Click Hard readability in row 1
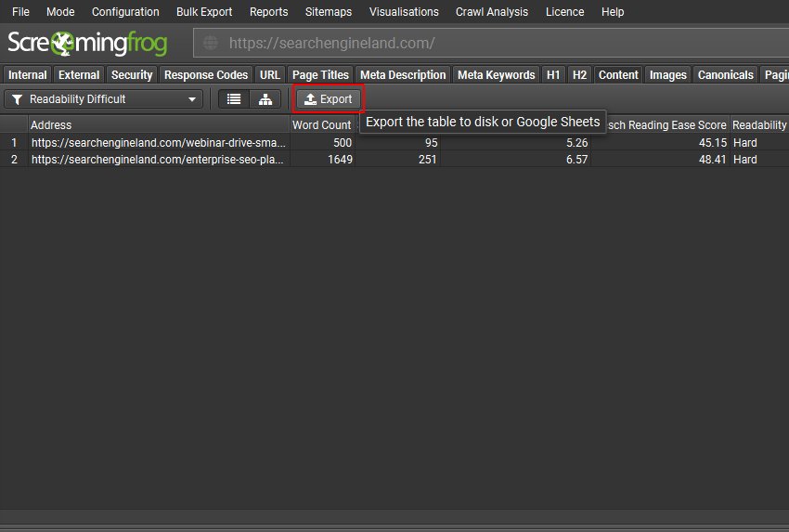The width and height of the screenshot is (789, 532). [744, 142]
